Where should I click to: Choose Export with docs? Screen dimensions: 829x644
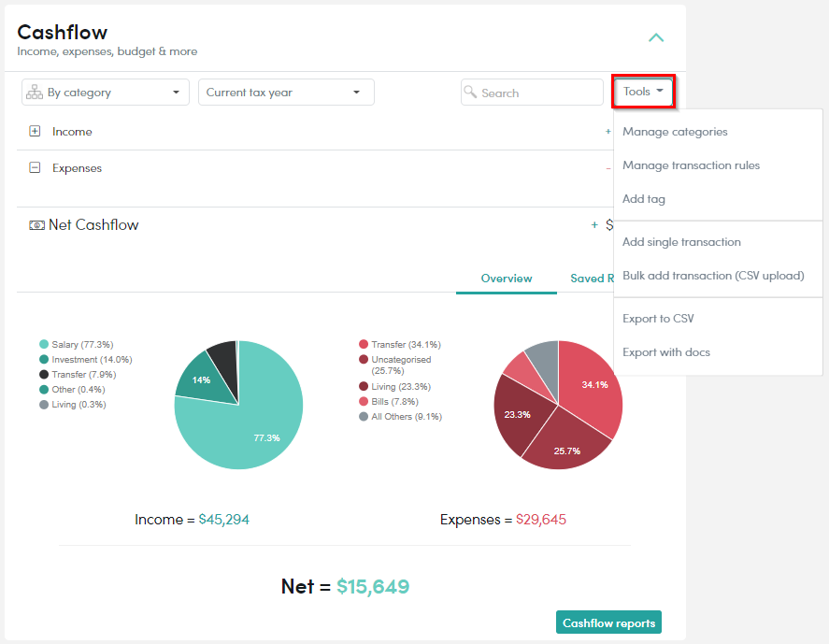665,352
